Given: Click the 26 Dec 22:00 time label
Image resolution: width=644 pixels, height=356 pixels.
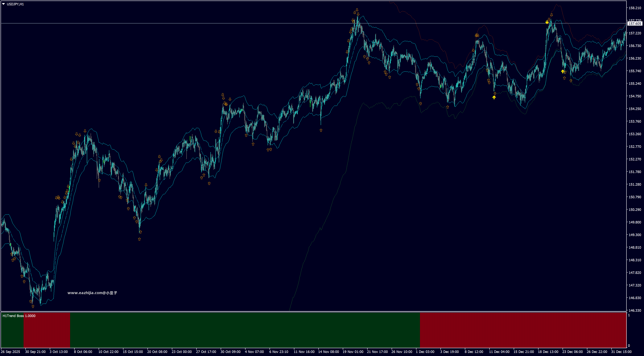Looking at the screenshot, I should click(597, 352).
